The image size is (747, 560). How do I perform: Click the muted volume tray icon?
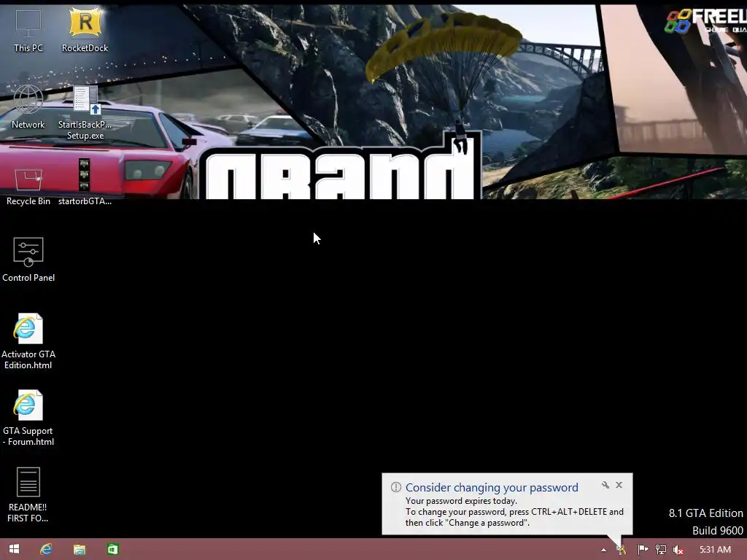coord(678,550)
